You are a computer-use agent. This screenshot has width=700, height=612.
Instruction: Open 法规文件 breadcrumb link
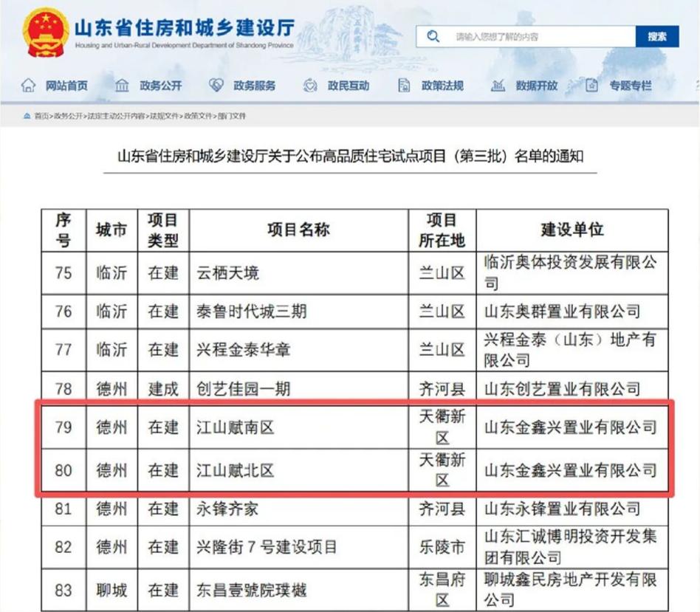pos(164,116)
